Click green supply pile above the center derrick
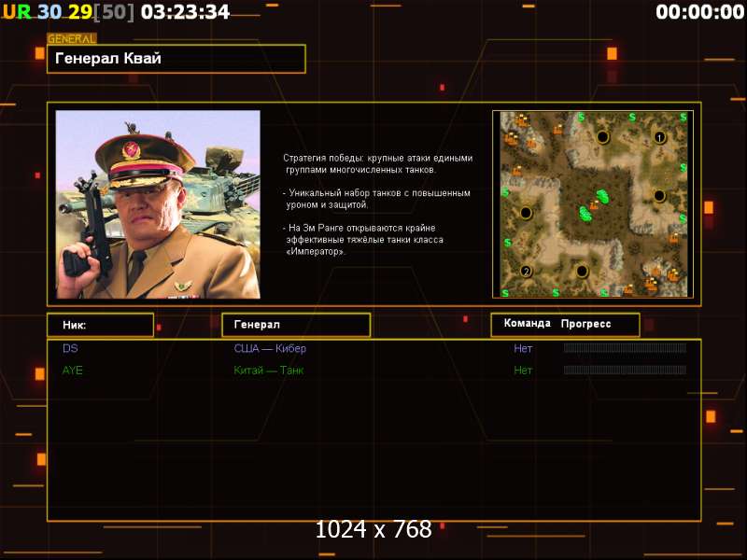Image resolution: width=747 pixels, height=560 pixels. [x=602, y=195]
